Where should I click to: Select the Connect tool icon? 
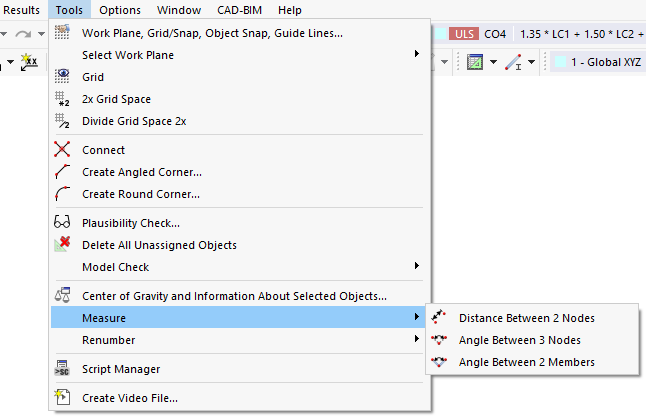[62, 150]
